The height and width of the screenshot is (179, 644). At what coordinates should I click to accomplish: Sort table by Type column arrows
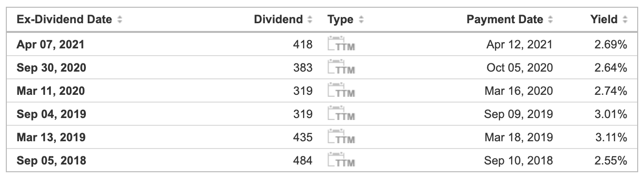pos(361,20)
